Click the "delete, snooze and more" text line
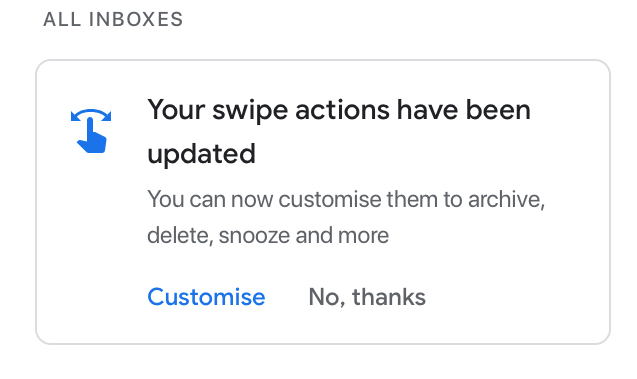The image size is (637, 379). click(x=268, y=236)
